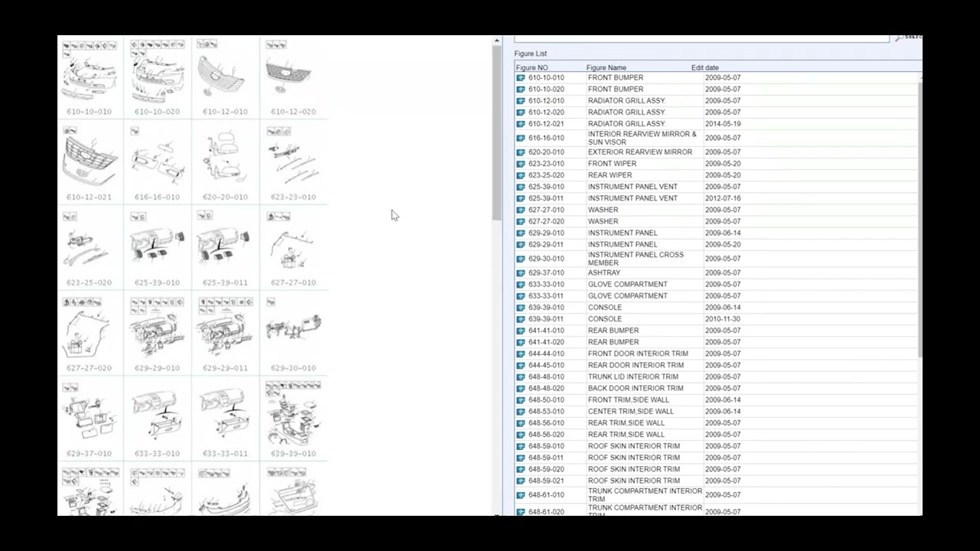Open figure icon for 639-39-011 row
980x551 pixels.
pos(521,319)
